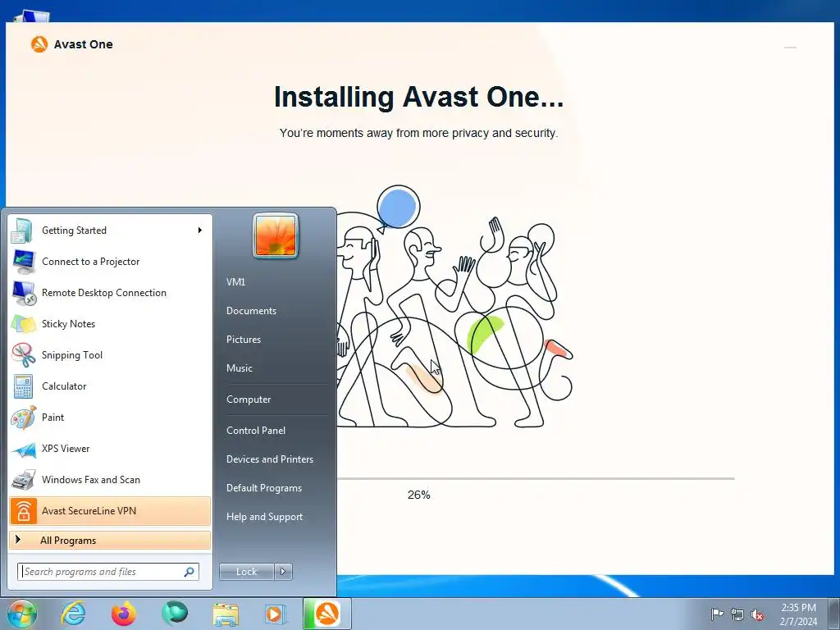Click the Show desktop strip beside the clock

(834, 614)
